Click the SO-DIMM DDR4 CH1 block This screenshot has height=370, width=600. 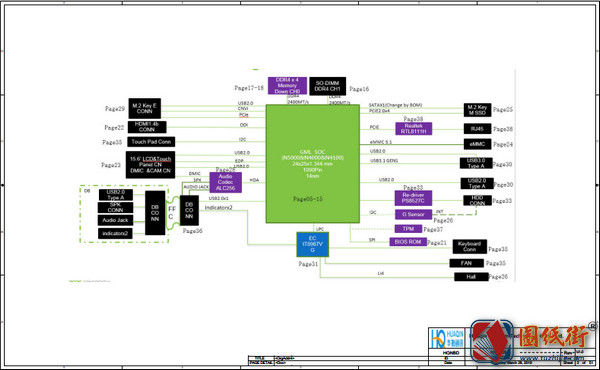coord(328,86)
